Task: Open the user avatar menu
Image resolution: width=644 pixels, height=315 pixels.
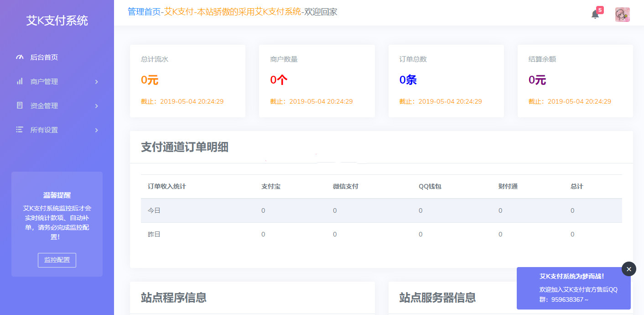Action: [623, 14]
